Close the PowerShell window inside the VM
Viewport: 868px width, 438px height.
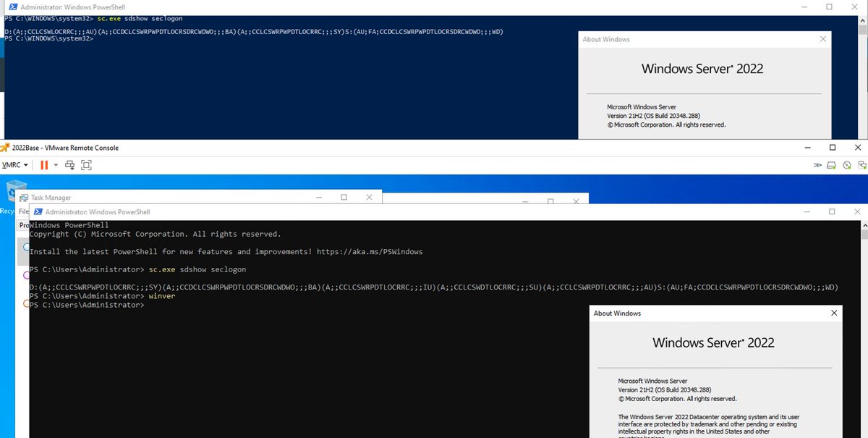pos(856,212)
